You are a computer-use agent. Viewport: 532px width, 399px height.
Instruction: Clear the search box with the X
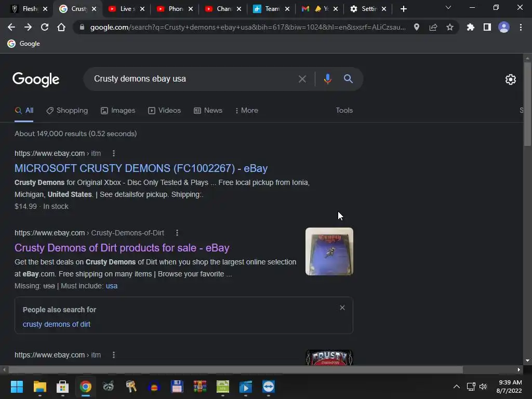[302, 79]
